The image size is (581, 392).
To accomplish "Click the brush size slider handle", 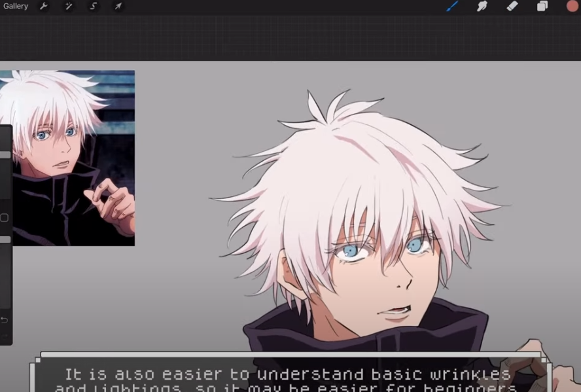I will click(x=5, y=154).
